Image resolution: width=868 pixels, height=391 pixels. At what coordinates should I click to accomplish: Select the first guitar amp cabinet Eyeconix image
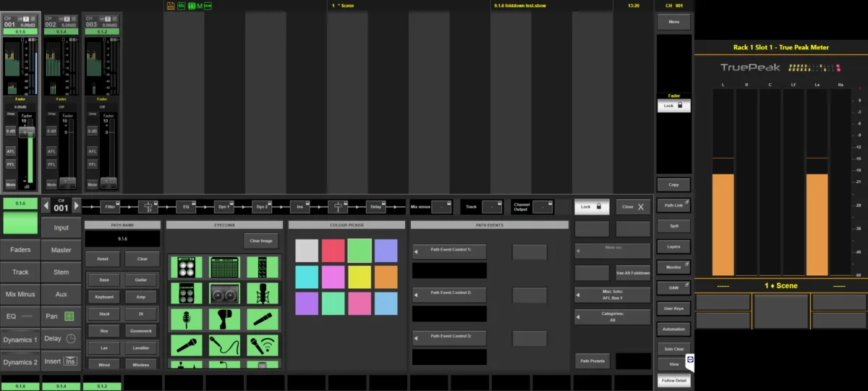click(186, 267)
